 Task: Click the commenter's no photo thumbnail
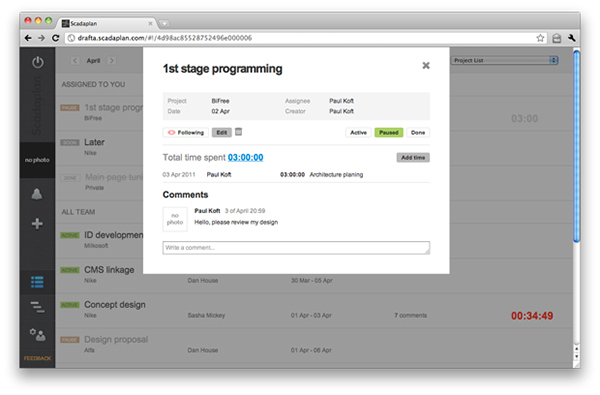(175, 219)
